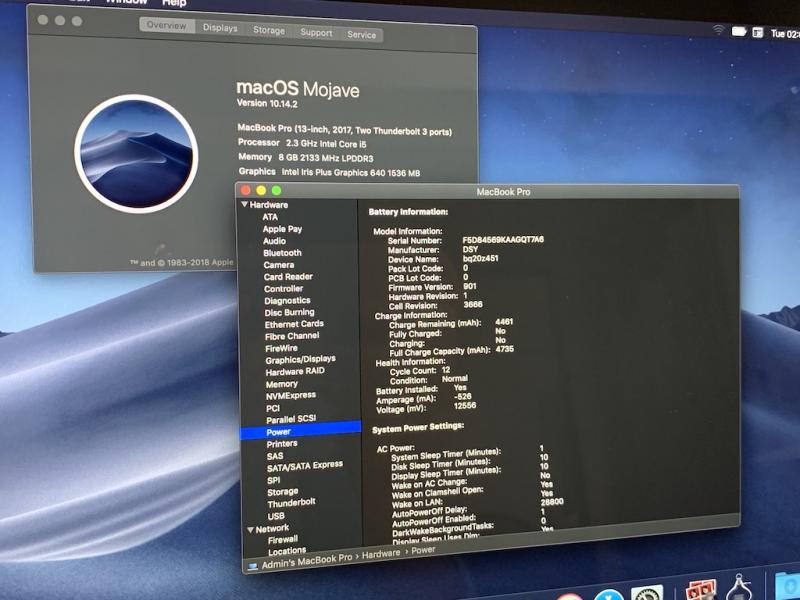Collapse the Hardware section triangle
This screenshot has height=600, width=800.
tap(244, 204)
